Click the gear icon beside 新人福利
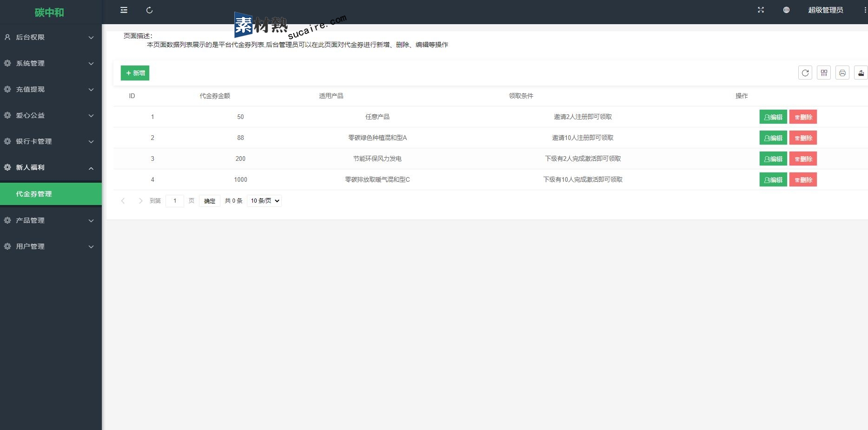The height and width of the screenshot is (430, 868). [x=7, y=167]
